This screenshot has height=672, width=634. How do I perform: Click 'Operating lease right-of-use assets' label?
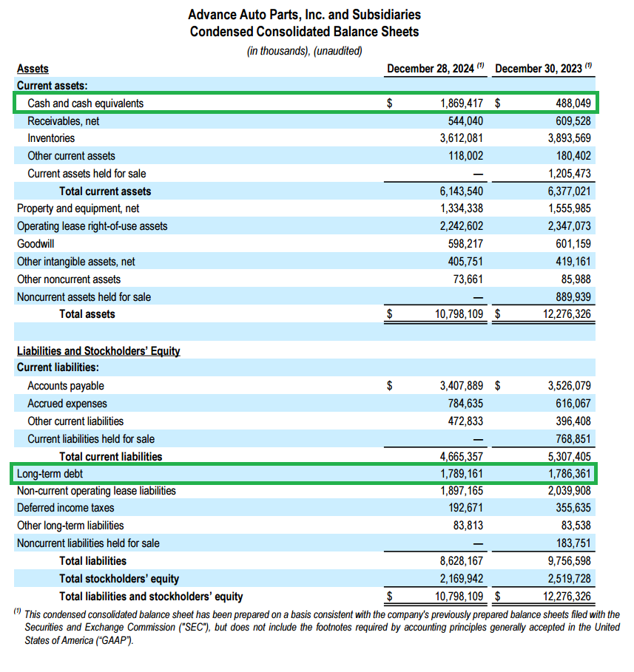[x=92, y=226]
